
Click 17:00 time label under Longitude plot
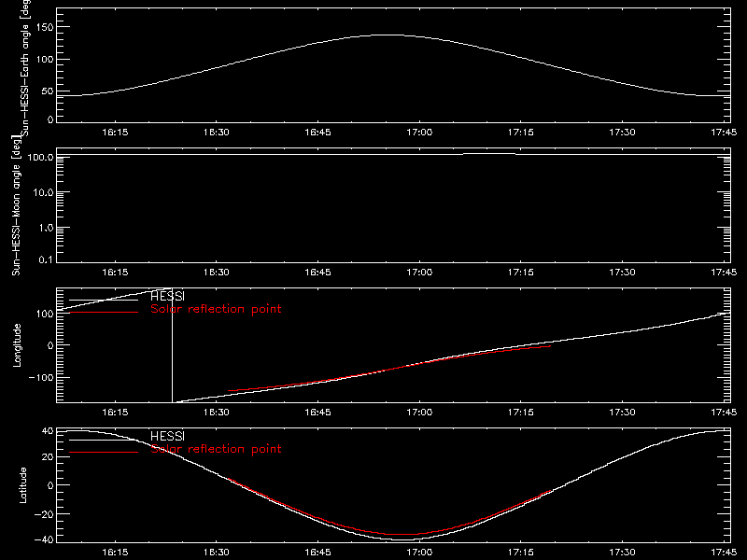click(x=419, y=413)
